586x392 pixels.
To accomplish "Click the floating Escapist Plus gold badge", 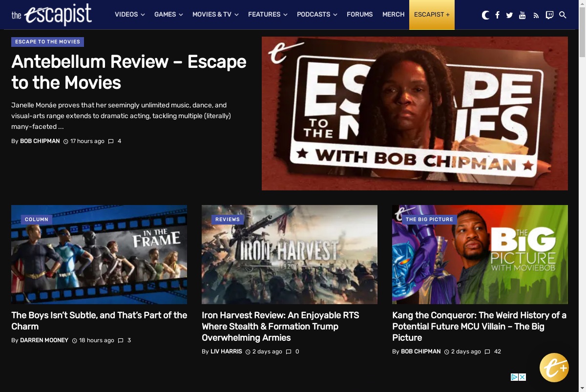I will click(x=554, y=368).
